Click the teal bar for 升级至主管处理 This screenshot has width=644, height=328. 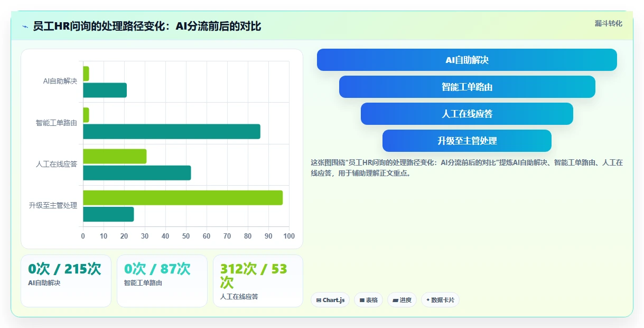pos(108,214)
